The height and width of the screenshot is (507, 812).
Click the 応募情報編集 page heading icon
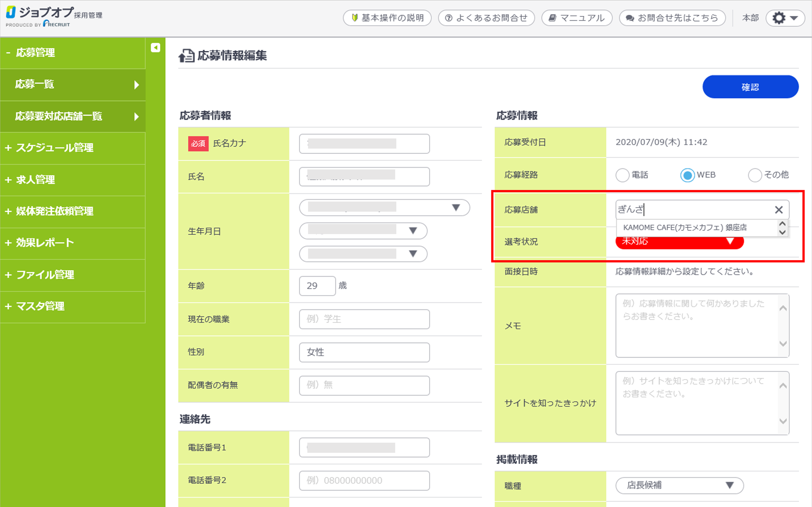[x=187, y=56]
